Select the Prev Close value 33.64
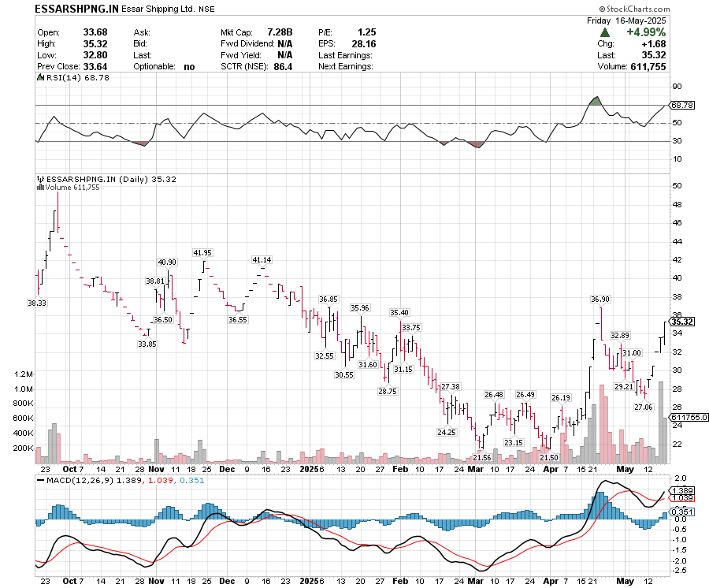709x588 pixels. coord(95,66)
